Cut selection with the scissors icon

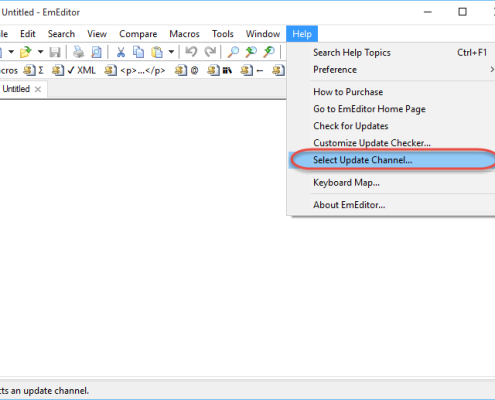121,52
